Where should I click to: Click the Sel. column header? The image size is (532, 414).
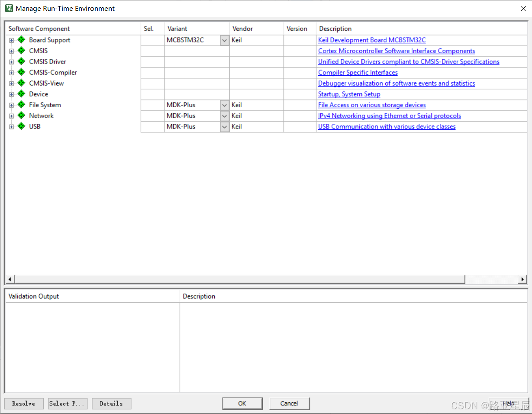click(153, 29)
